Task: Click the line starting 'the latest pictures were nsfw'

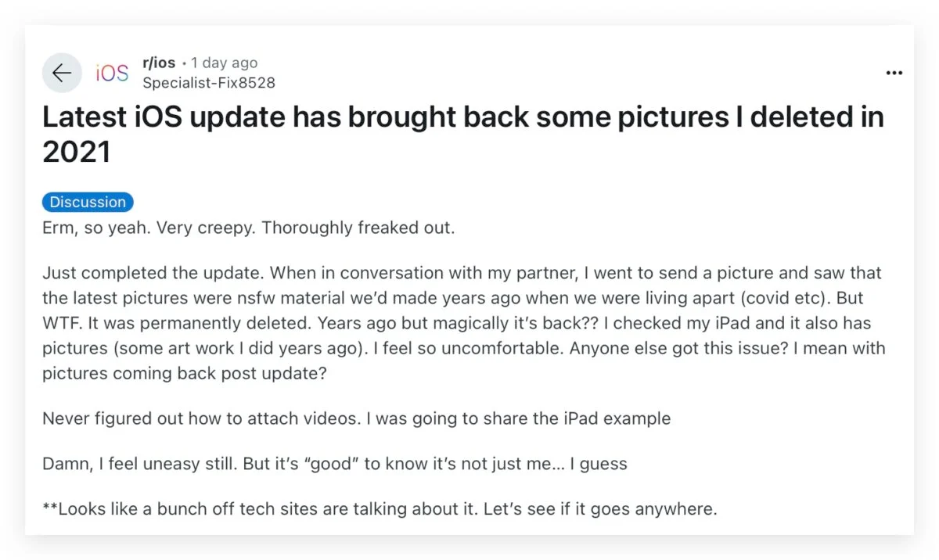Action: click(391, 299)
